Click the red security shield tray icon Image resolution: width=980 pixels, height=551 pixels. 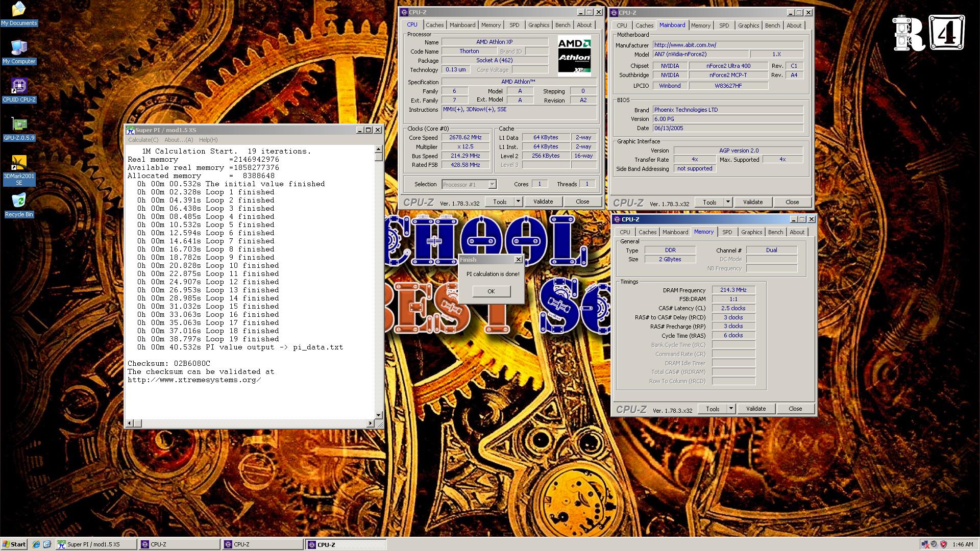943,544
